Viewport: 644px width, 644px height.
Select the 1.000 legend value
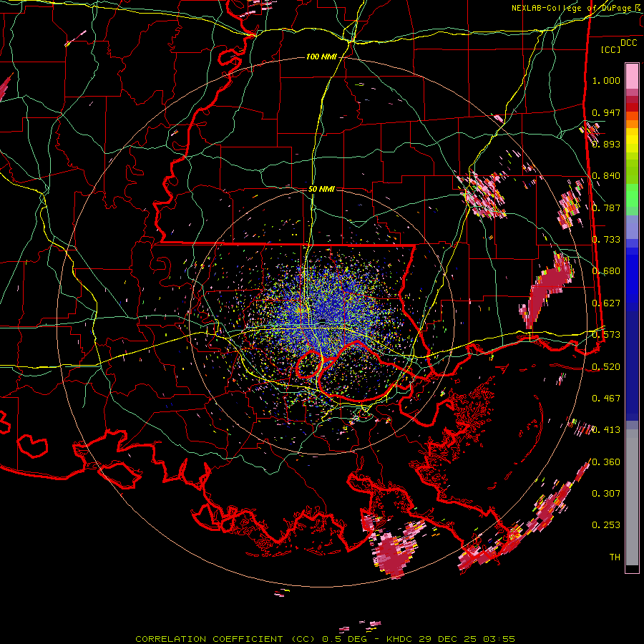coord(606,80)
